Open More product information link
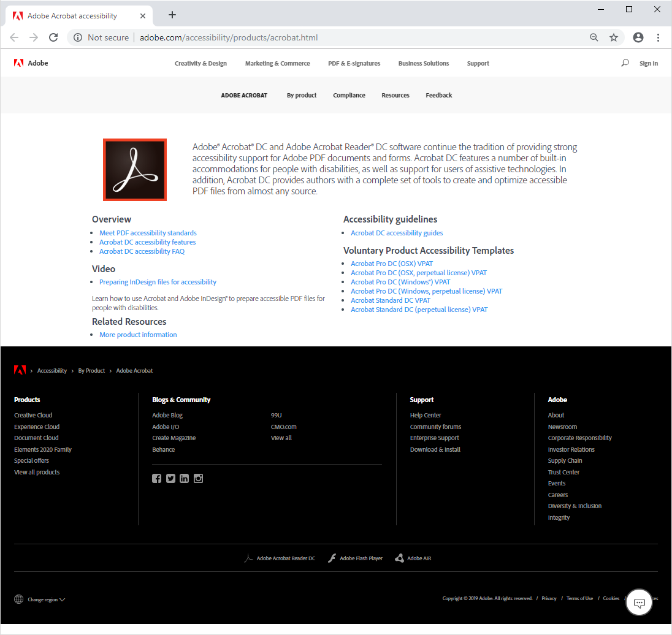The image size is (672, 635). point(138,335)
